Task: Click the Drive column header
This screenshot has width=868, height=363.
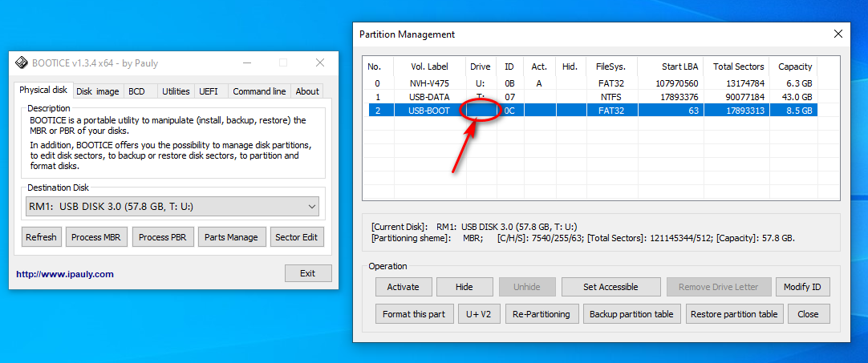Action: pos(481,67)
